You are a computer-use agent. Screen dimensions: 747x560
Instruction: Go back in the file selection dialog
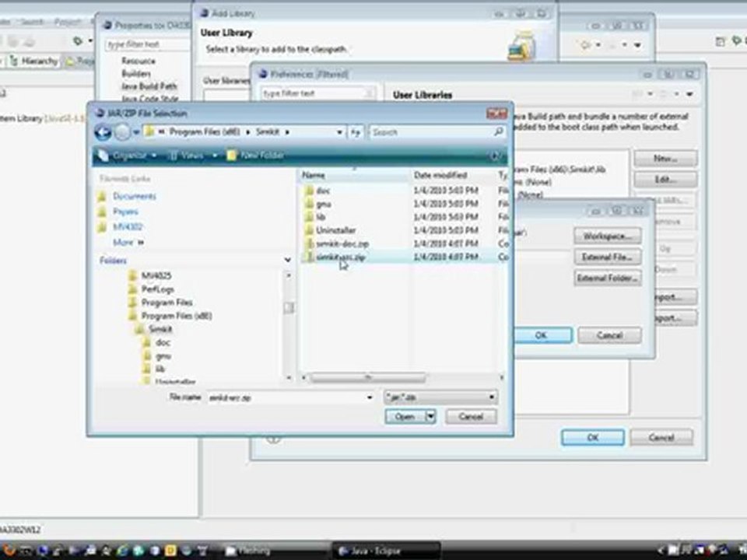pyautogui.click(x=103, y=132)
